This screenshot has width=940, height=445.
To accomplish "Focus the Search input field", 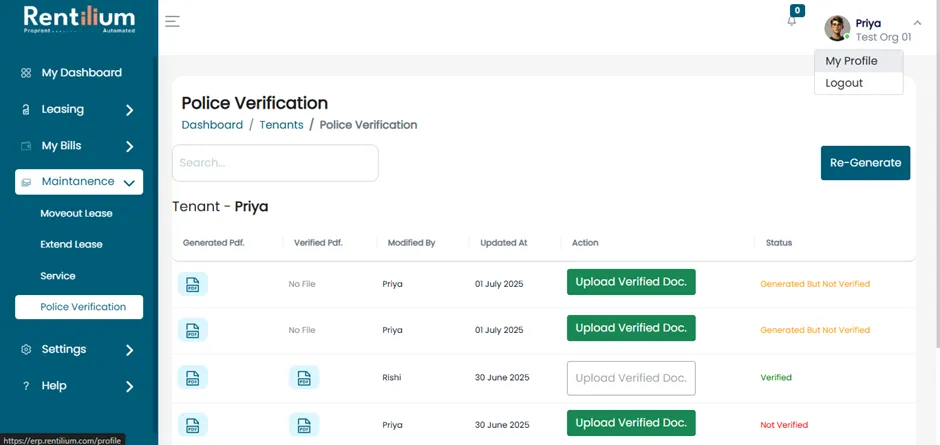I will [x=275, y=163].
